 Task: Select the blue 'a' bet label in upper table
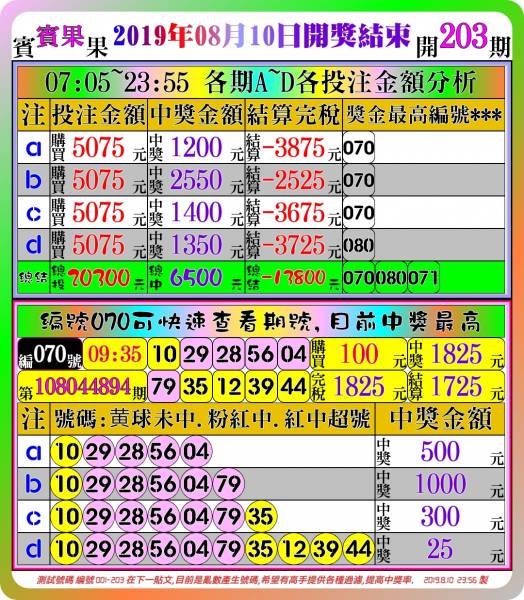point(34,148)
